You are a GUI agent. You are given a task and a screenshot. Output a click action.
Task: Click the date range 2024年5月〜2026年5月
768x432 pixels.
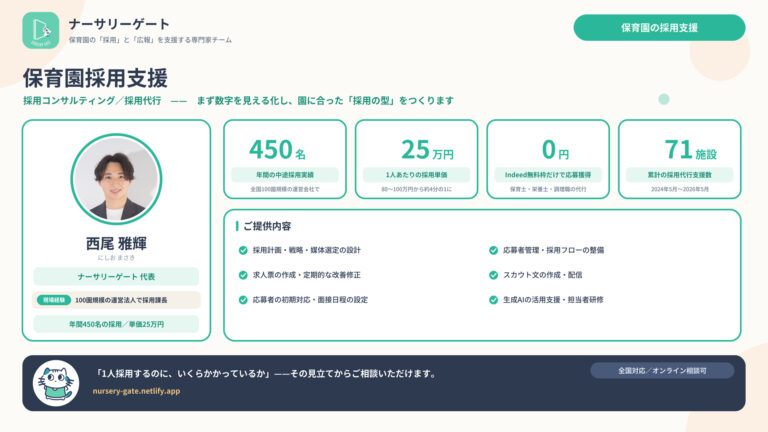[x=679, y=189]
